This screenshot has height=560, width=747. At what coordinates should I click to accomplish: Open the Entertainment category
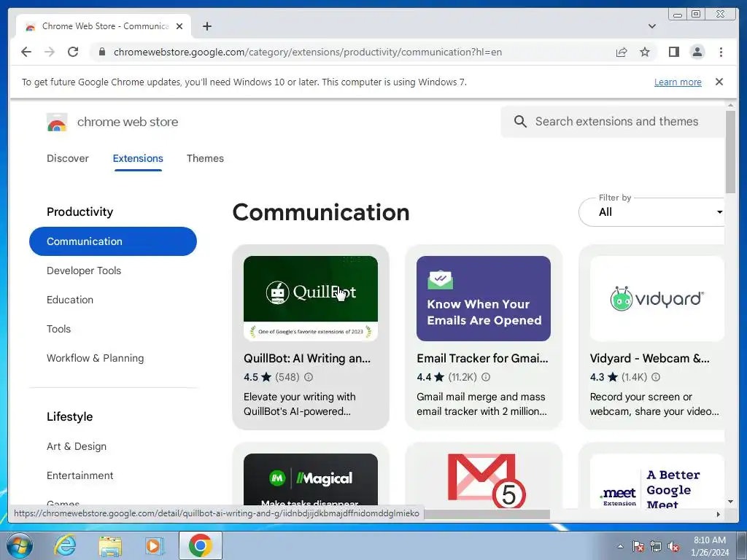[80, 475]
